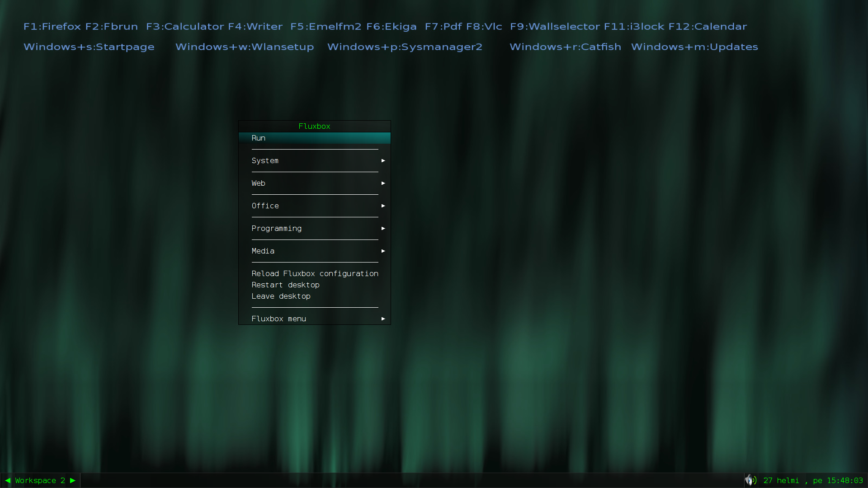This screenshot has height=488, width=868.
Task: Choose Restart desktop
Action: coord(314,285)
